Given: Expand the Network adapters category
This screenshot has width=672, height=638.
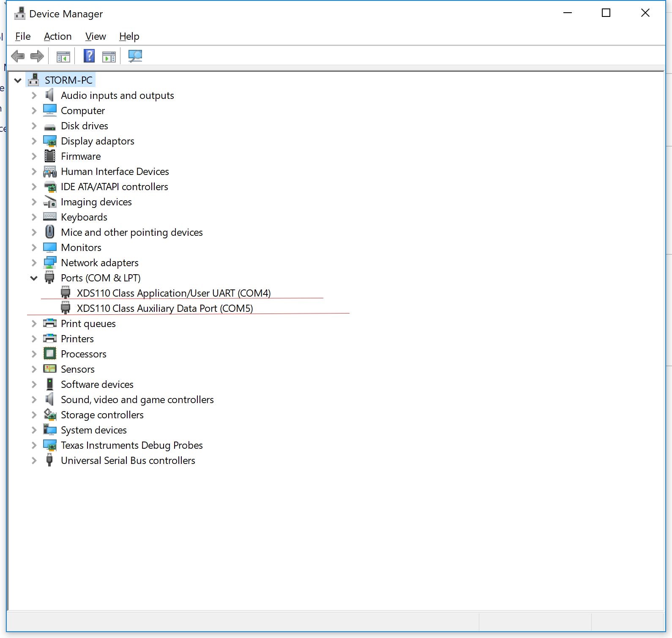Looking at the screenshot, I should pos(34,263).
